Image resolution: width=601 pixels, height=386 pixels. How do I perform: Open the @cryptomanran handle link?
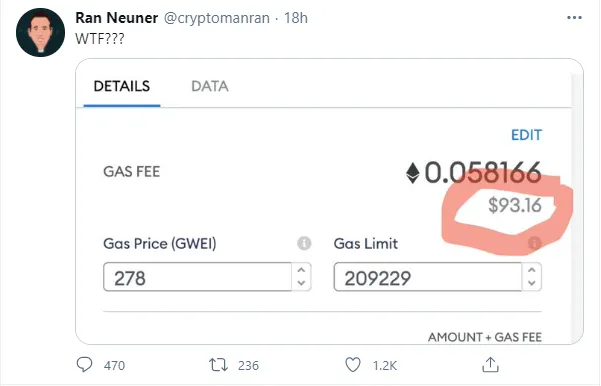tap(217, 18)
